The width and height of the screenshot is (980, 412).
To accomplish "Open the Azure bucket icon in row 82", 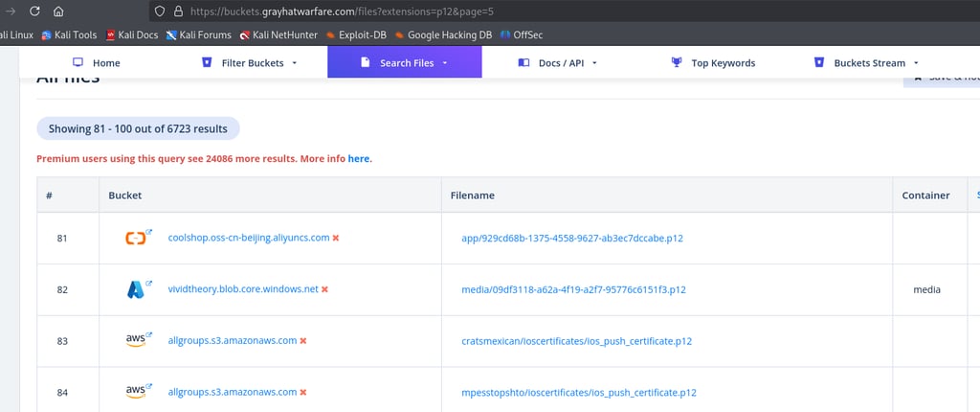I will coord(136,289).
